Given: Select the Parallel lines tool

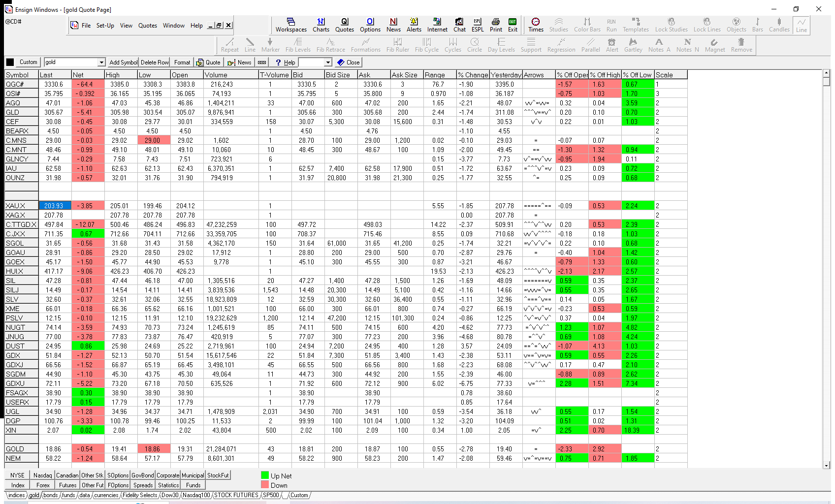Looking at the screenshot, I should point(590,45).
